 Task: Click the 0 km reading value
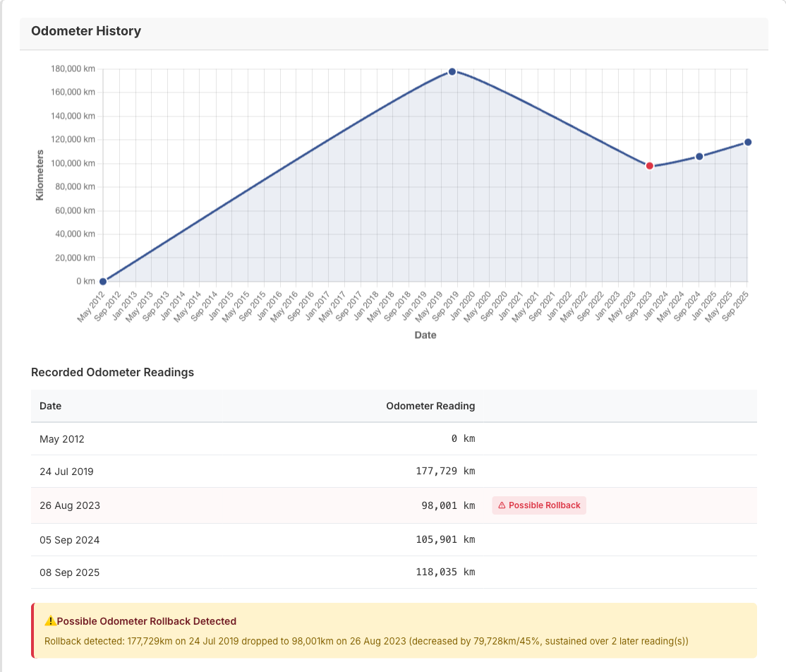[x=463, y=439]
